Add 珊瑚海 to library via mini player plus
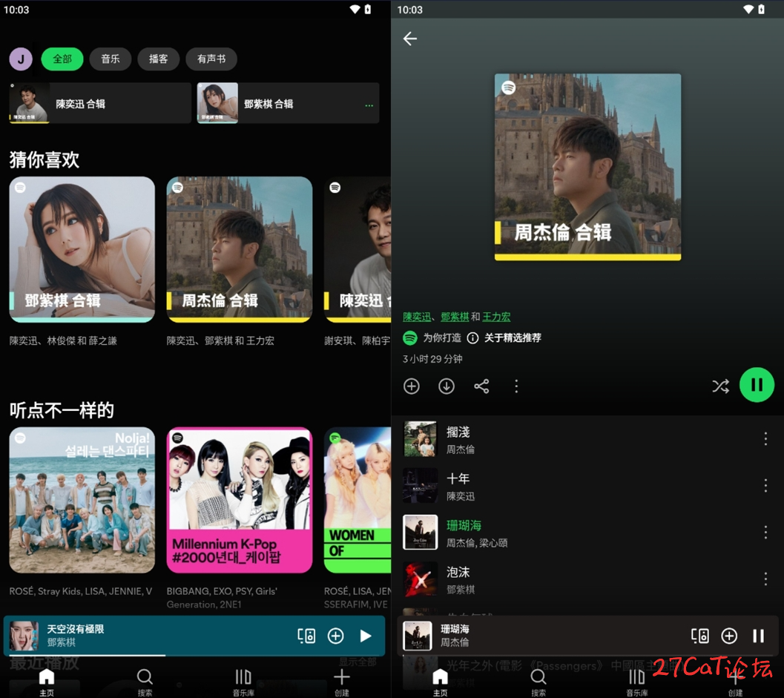Image resolution: width=784 pixels, height=698 pixels. pos(729,636)
